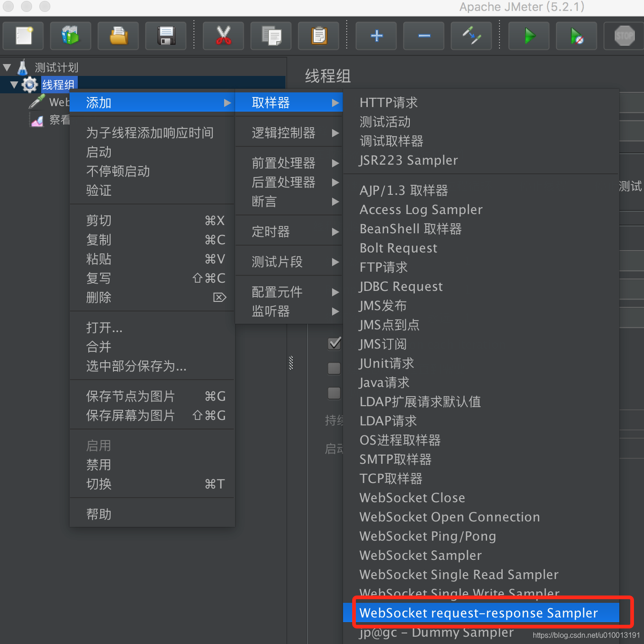
Task: Toggle the unchecked checkbox beside JUnit请求
Action: pyautogui.click(x=334, y=369)
